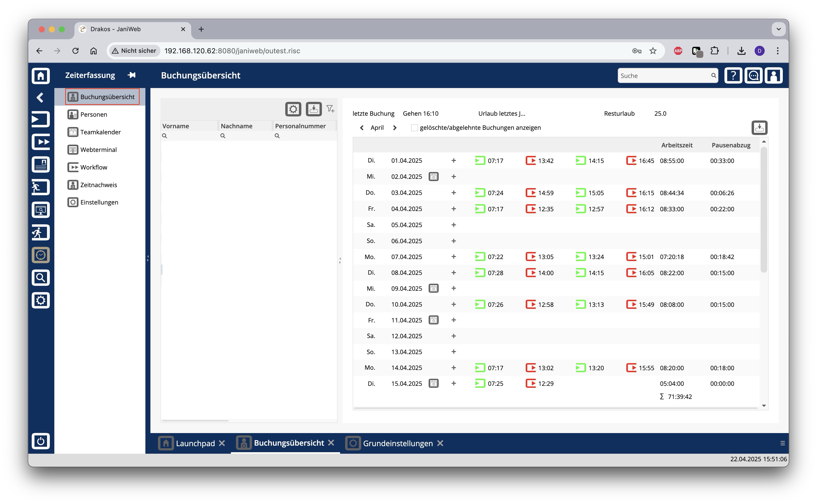Open calendar note icon for 02.04.2025

[x=433, y=176]
